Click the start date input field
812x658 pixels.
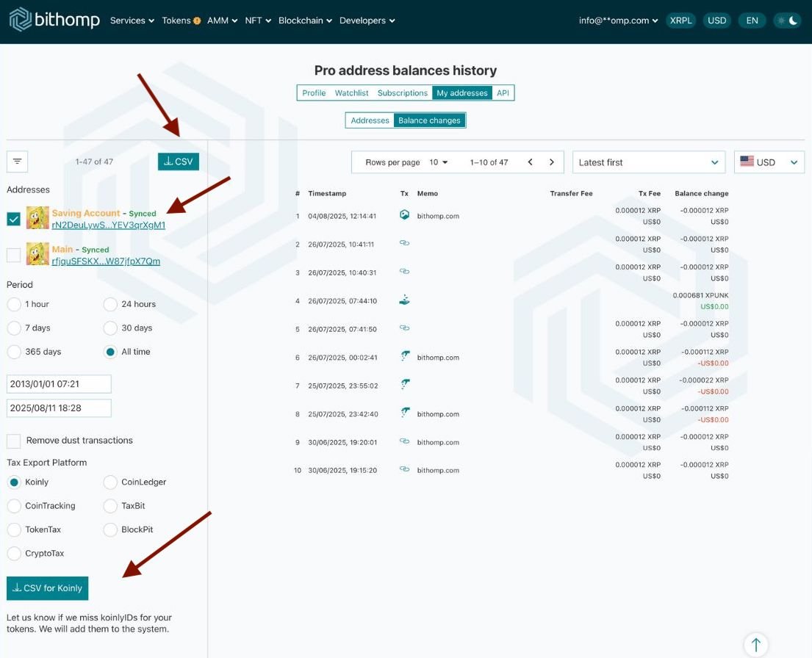pyautogui.click(x=59, y=384)
